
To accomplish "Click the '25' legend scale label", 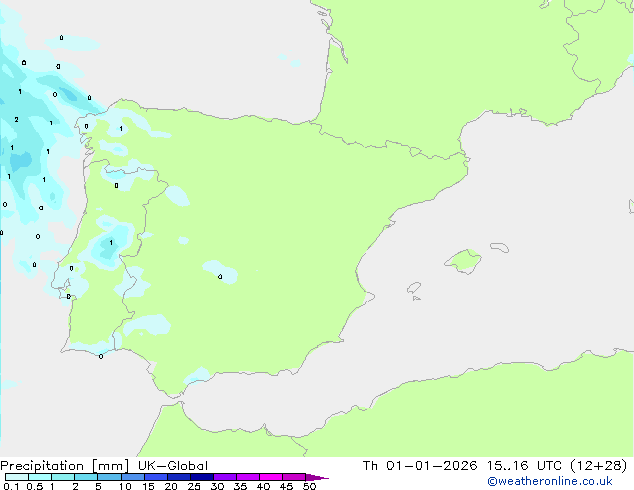I will point(194,486).
